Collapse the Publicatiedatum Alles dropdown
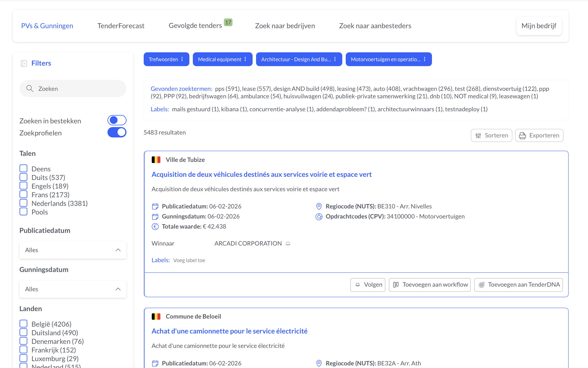The height and width of the screenshot is (368, 588). click(118, 250)
